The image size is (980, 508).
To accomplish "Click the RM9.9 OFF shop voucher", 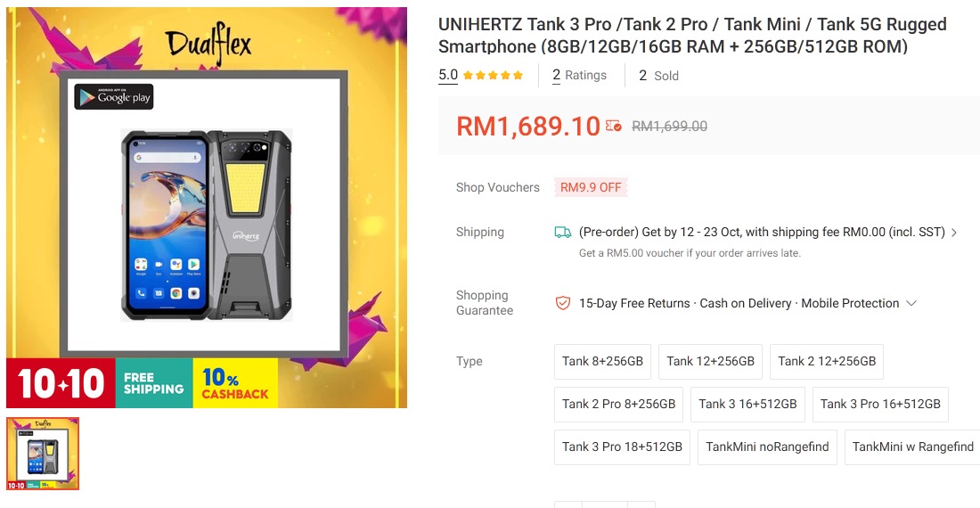I will 591,187.
